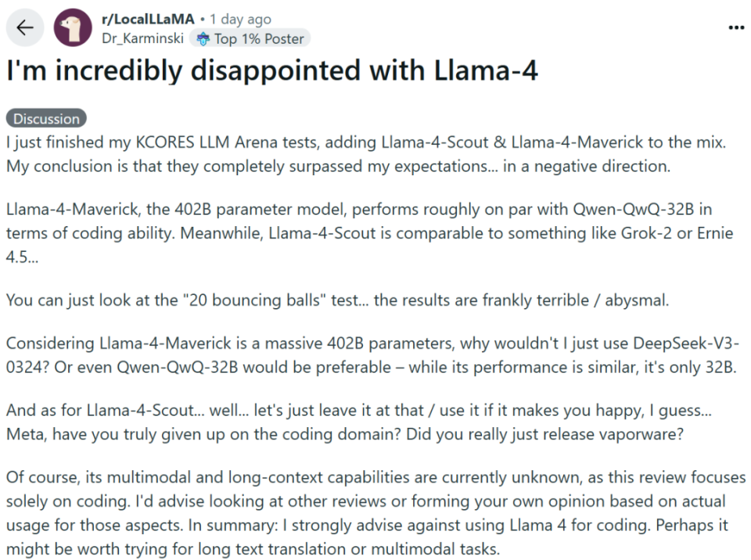Open the three-dot post options menu
Viewport: 751px width, 560px height.
point(736,27)
